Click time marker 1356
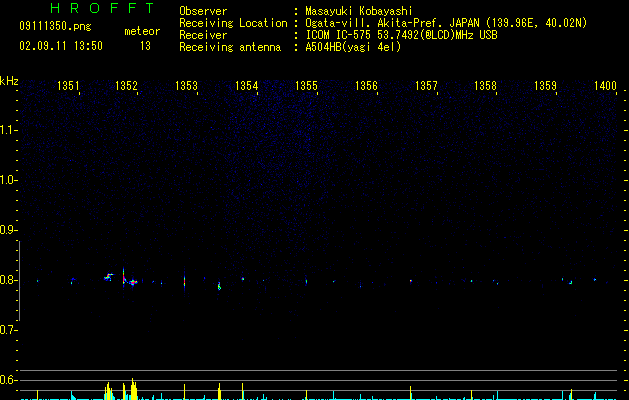Image resolution: width=629 pixels, height=400 pixels. click(x=366, y=86)
